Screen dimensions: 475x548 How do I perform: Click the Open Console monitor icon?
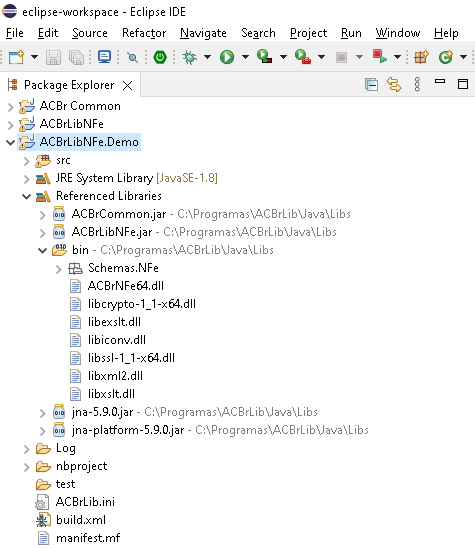(x=104, y=57)
